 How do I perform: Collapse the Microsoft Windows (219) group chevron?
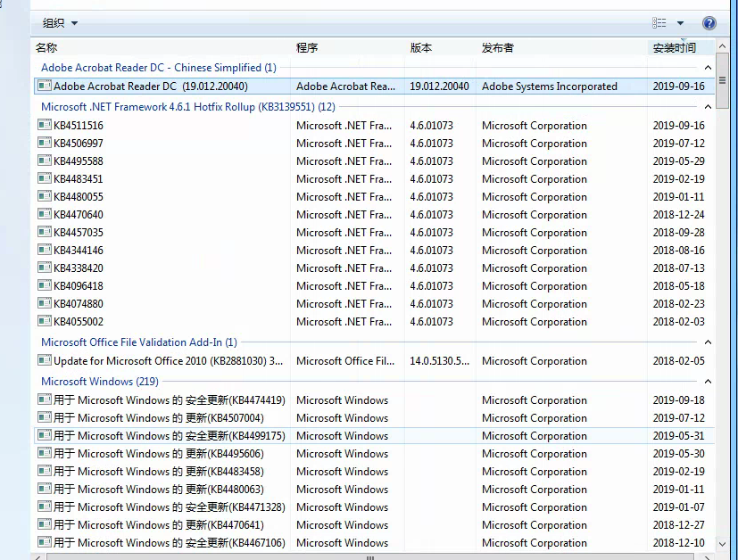tap(708, 382)
